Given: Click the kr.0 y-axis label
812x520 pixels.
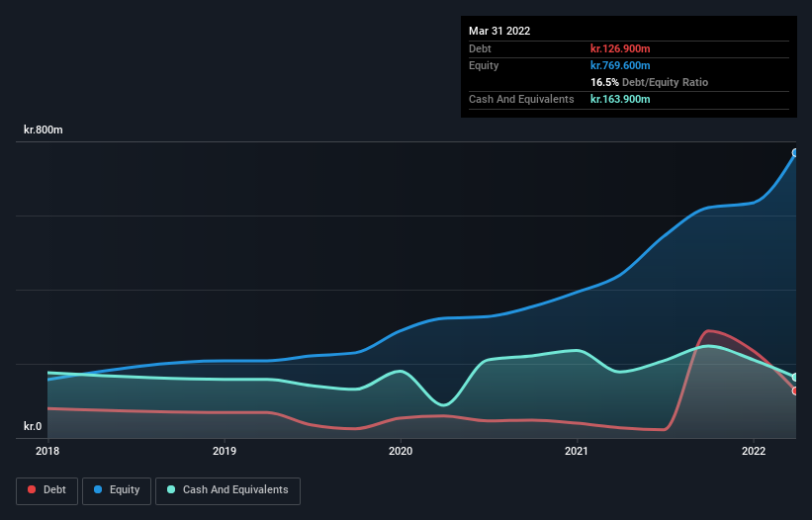Looking at the screenshot, I should pos(33,426).
